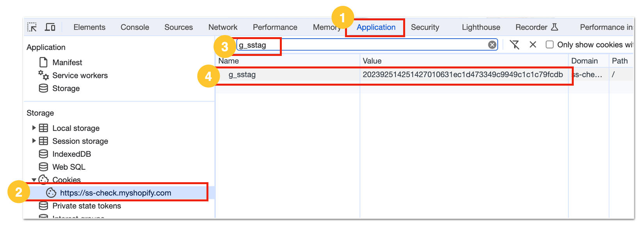Image resolution: width=644 pixels, height=226 pixels.
Task: Switch to the Network tab
Action: pos(223,27)
